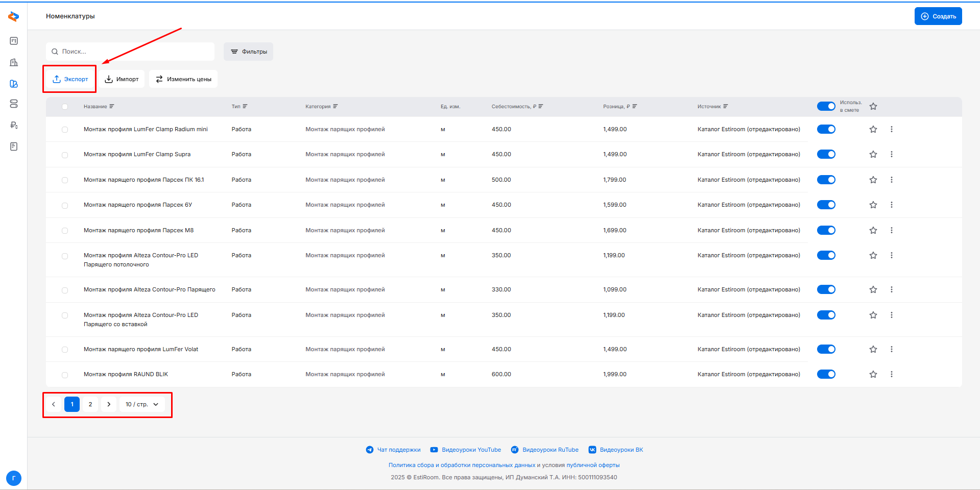Open the ruble pricing icon in sidebar

point(14,125)
